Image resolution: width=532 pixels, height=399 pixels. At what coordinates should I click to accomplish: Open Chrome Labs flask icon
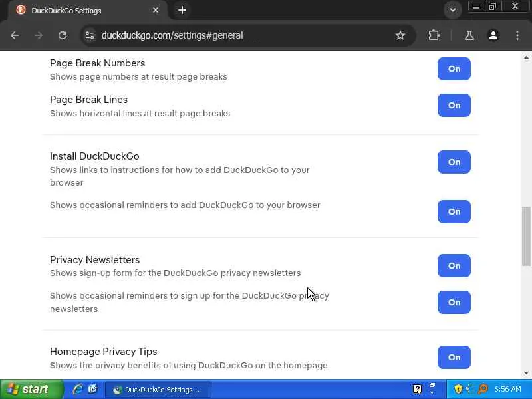(469, 35)
